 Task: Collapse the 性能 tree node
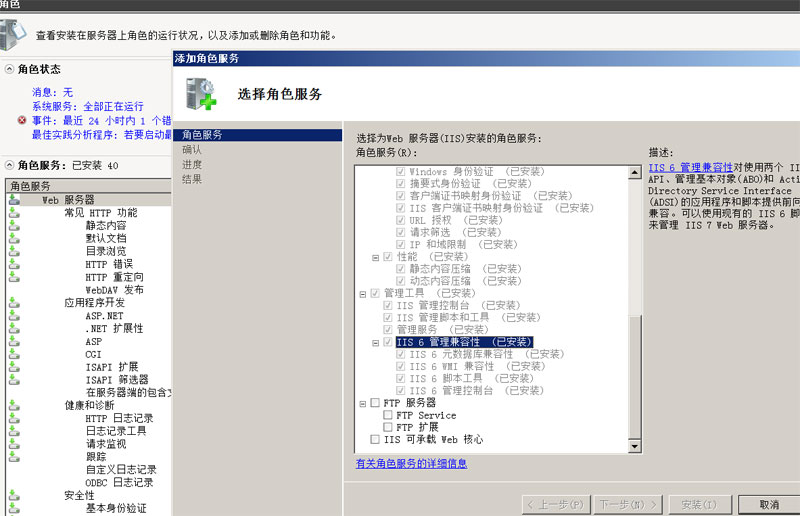(x=376, y=258)
